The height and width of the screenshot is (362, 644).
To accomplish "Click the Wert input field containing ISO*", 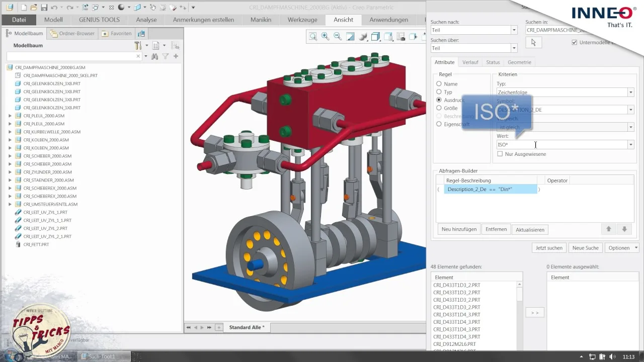I will pos(561,145).
